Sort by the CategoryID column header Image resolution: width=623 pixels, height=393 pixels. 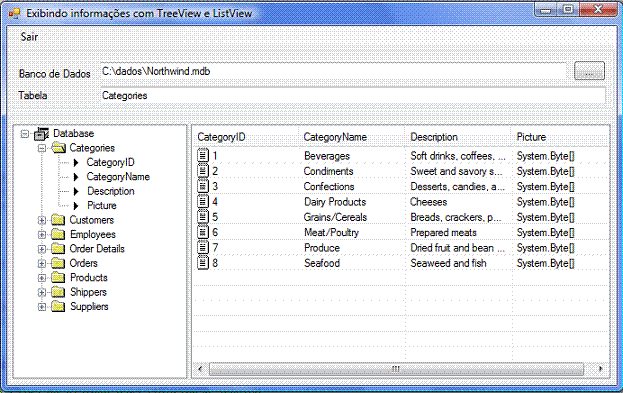pyautogui.click(x=246, y=137)
